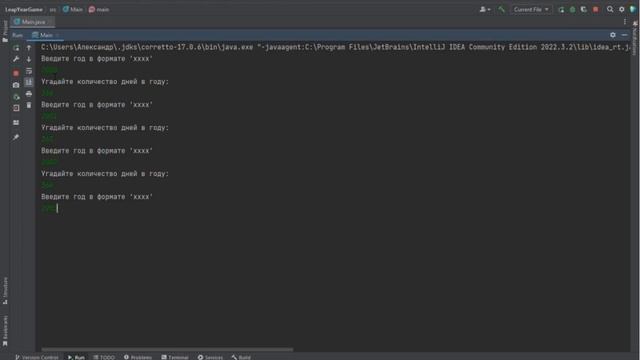This screenshot has height=360, width=640.
Task: Open editor tabs more options menu
Action: pyautogui.click(x=625, y=22)
